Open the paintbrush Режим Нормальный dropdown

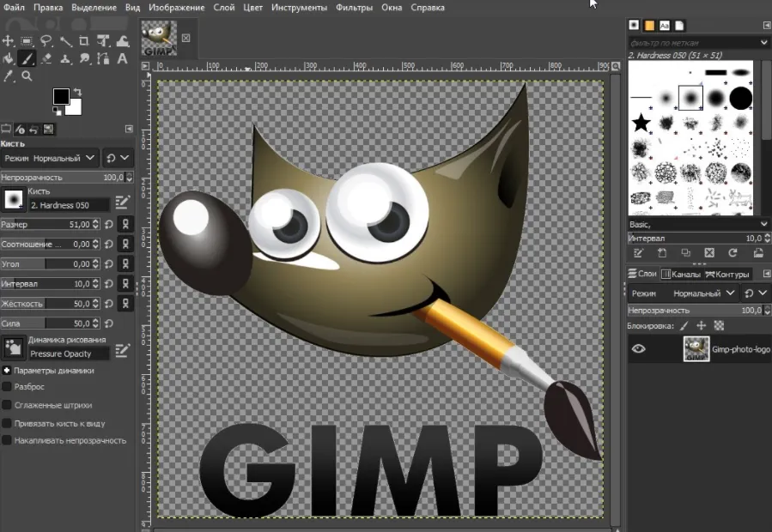(x=50, y=158)
